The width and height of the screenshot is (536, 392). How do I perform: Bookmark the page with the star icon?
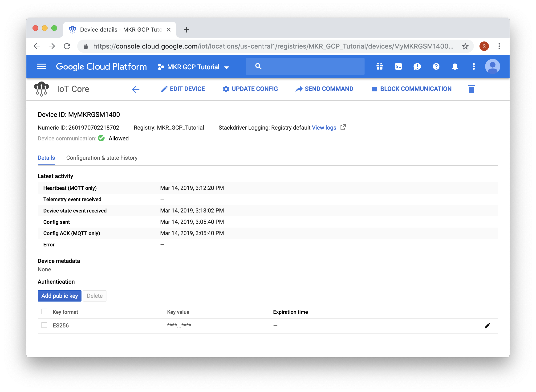(x=465, y=46)
